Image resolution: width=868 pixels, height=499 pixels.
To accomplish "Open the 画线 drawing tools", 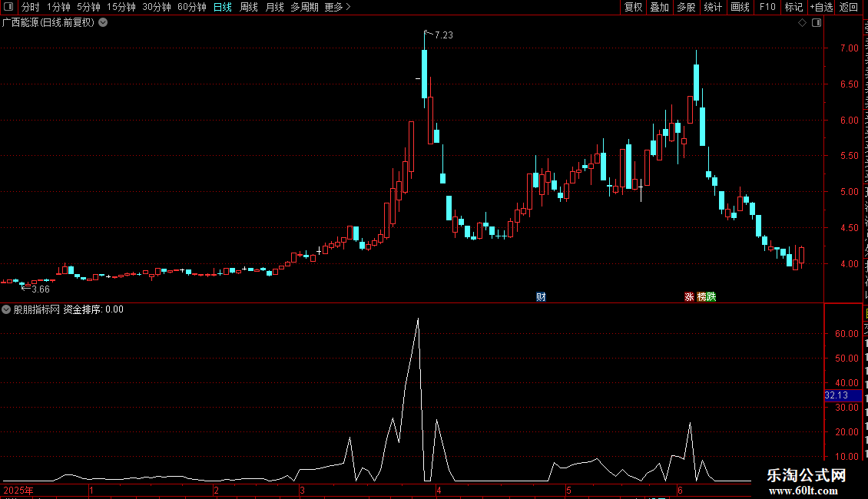I will tap(740, 7).
